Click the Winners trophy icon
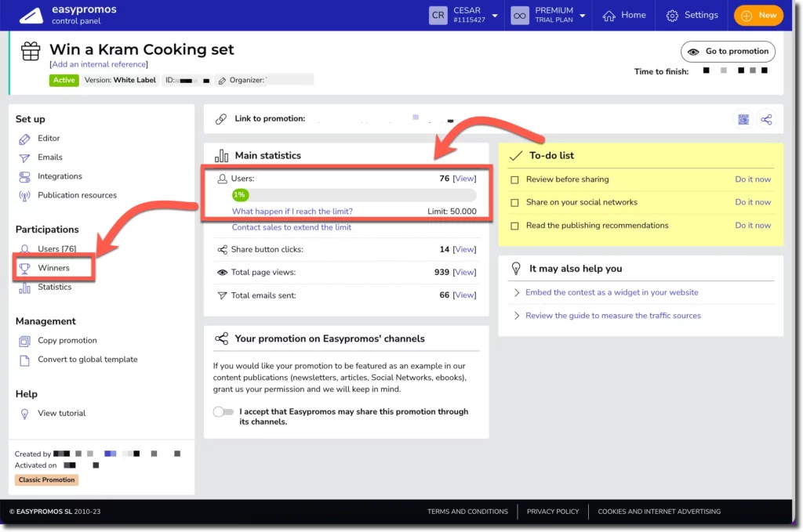Image resolution: width=803 pixels, height=532 pixels. click(24, 269)
